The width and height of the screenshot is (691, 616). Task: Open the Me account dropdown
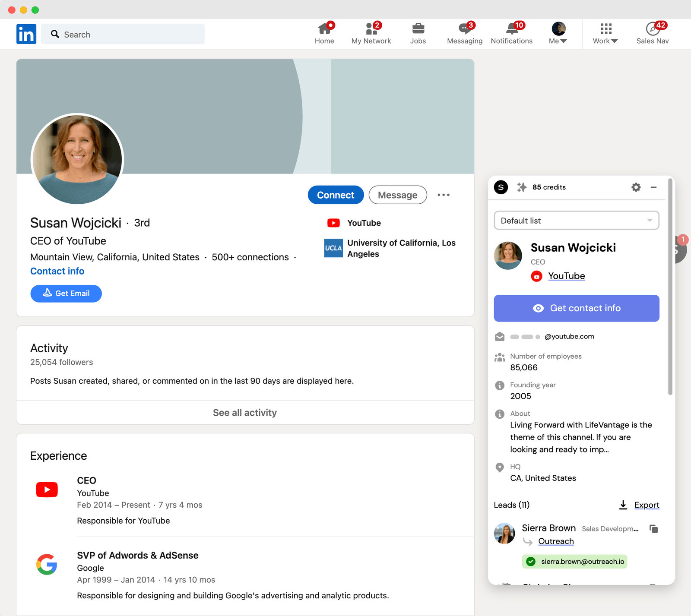558,33
